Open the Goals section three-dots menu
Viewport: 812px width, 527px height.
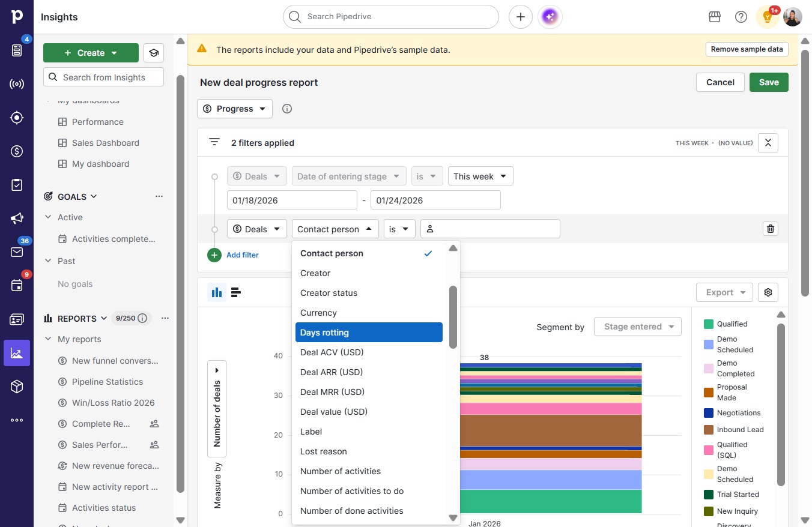pos(159,196)
